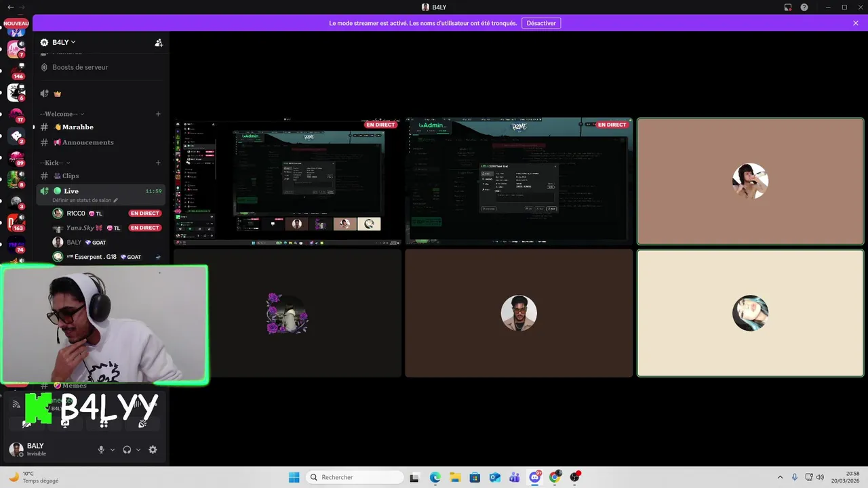Open OBS Studio from taskbar
Viewport: 868px width, 488px height.
tap(575, 477)
